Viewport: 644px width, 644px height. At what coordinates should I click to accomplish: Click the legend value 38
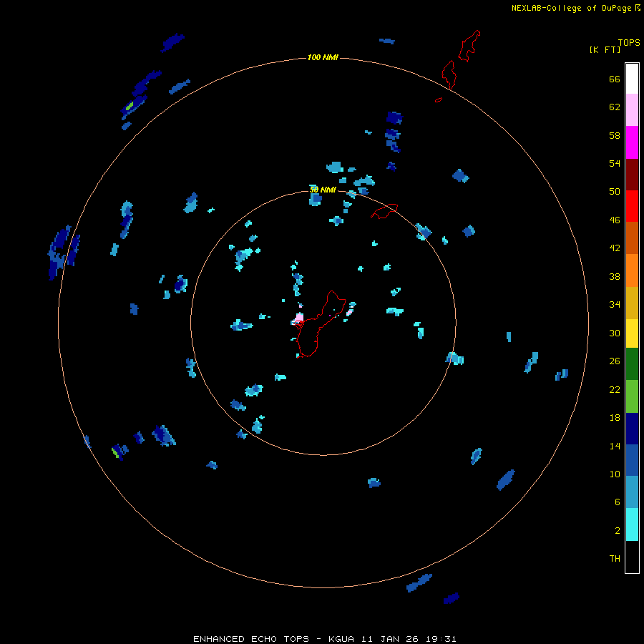click(615, 276)
